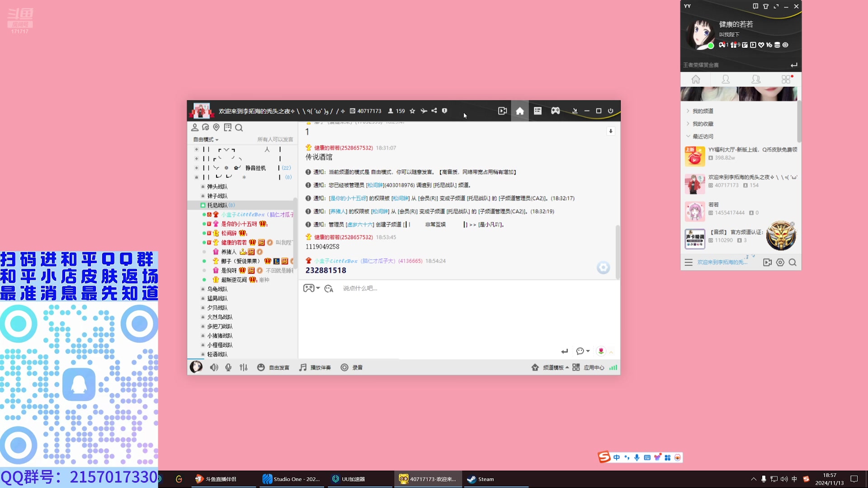Click the screen recording icon
Viewport: 868px width, 488px height.
pos(503,111)
